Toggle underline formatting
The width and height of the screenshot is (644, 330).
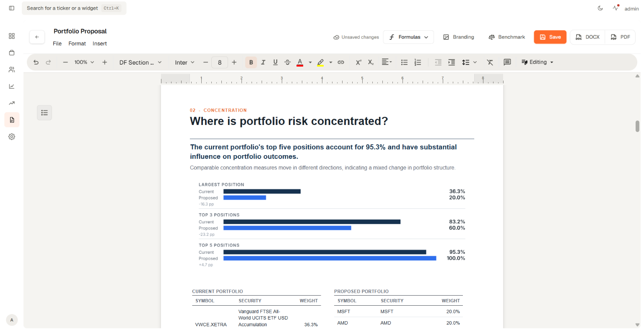275,62
